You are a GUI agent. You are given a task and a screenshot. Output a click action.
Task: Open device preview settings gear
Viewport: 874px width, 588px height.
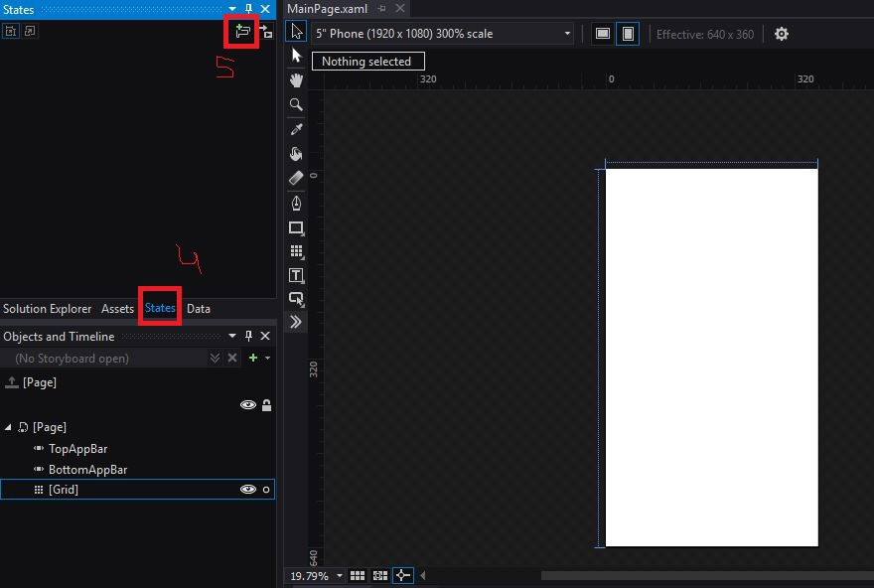click(x=782, y=34)
